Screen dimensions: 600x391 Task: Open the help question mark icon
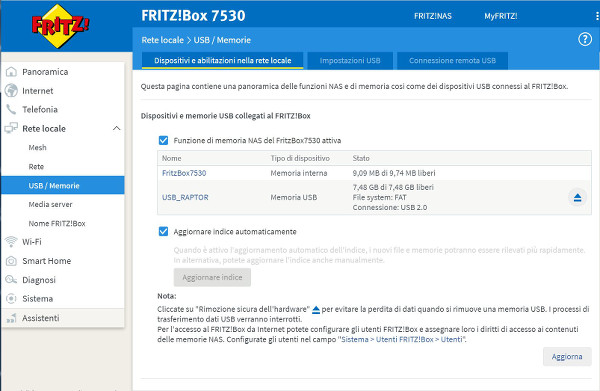(585, 39)
